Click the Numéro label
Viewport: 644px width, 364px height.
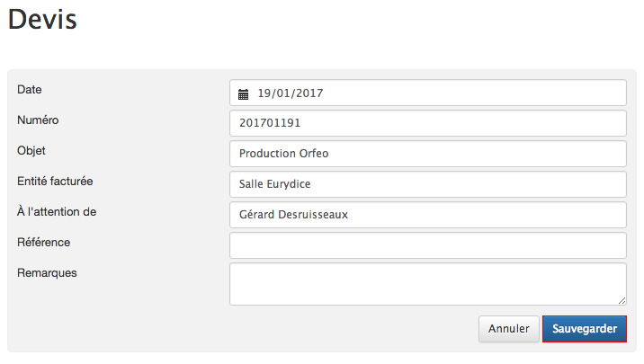(38, 120)
